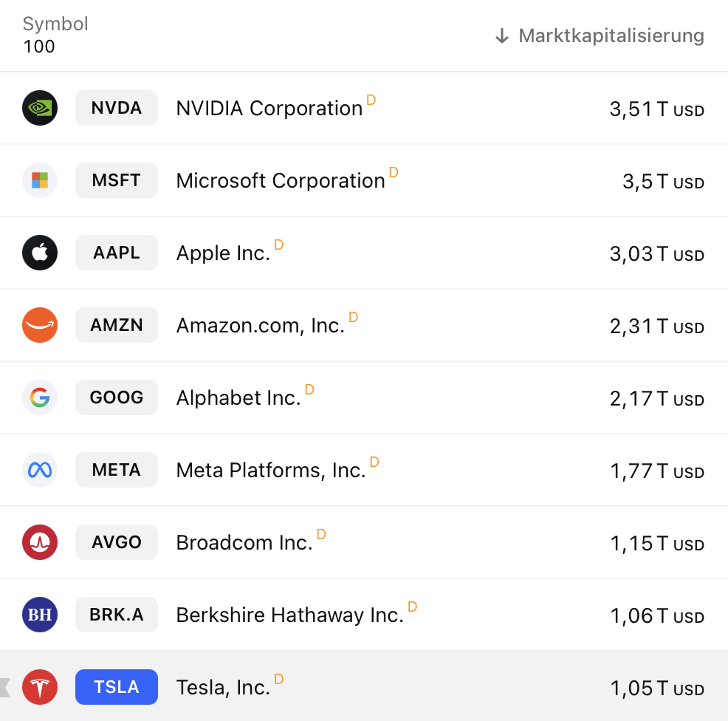Select the Tesla, Inc. name
This screenshot has width=728, height=721.
tap(223, 688)
